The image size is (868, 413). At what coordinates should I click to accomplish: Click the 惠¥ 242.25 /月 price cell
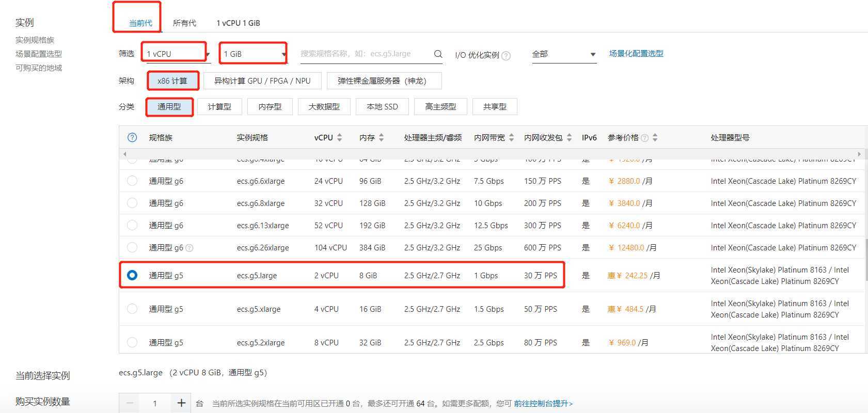click(634, 276)
